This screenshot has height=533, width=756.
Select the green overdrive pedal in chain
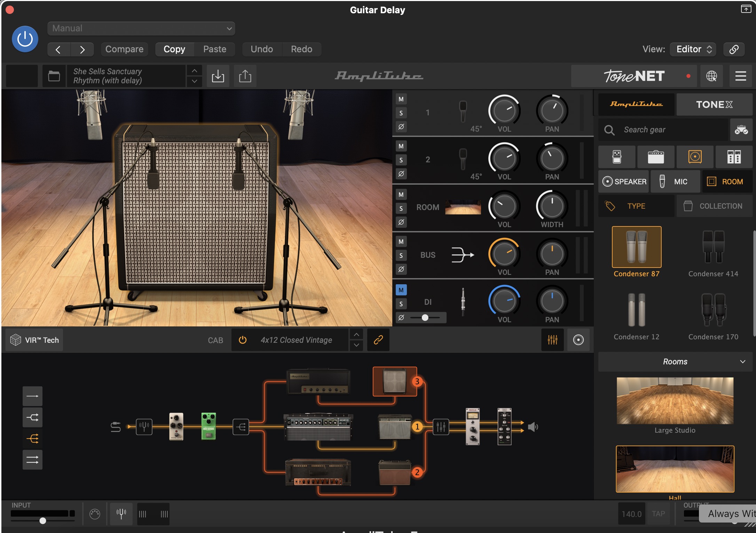click(208, 426)
